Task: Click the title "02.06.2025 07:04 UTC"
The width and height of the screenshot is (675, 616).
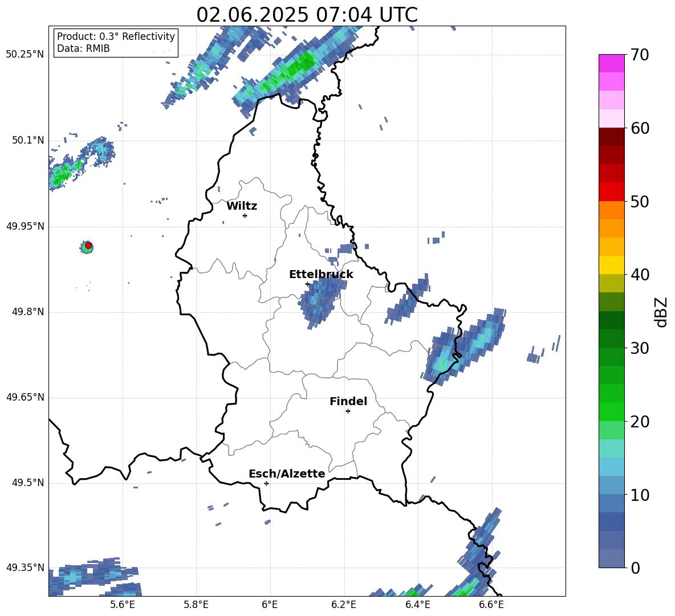Action: pyautogui.click(x=307, y=15)
